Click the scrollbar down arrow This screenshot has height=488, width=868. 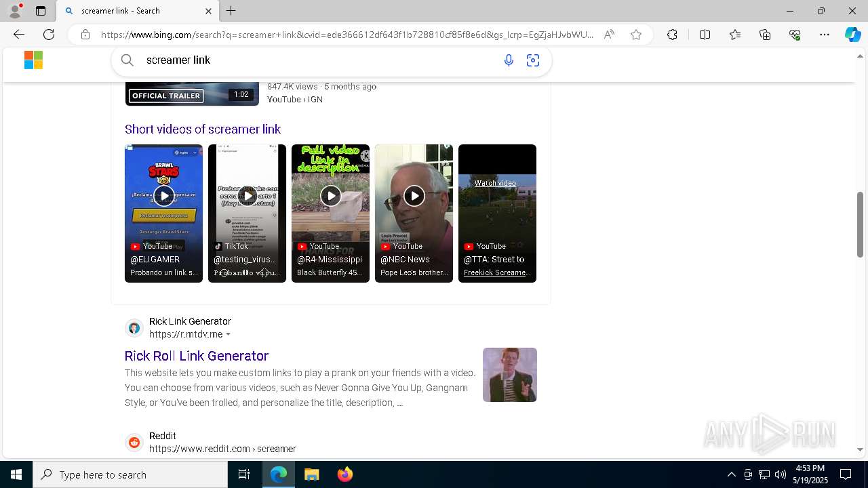(861, 449)
